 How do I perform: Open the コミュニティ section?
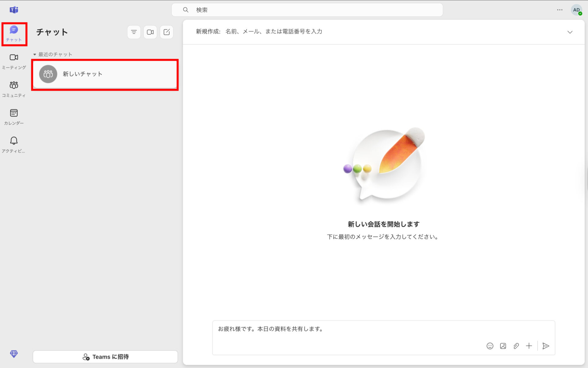tap(14, 87)
